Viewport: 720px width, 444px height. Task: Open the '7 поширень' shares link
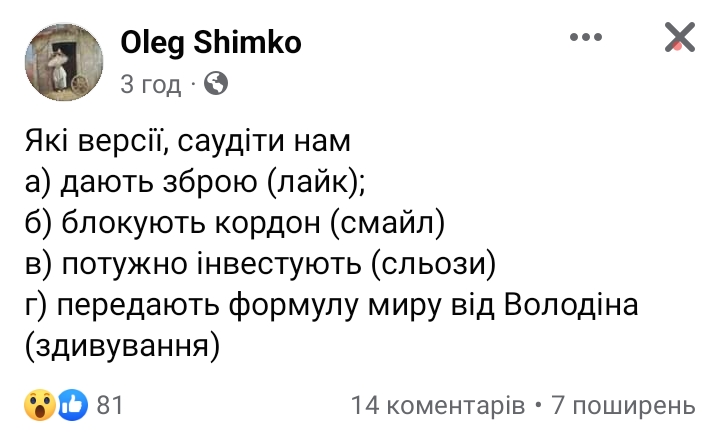point(624,405)
